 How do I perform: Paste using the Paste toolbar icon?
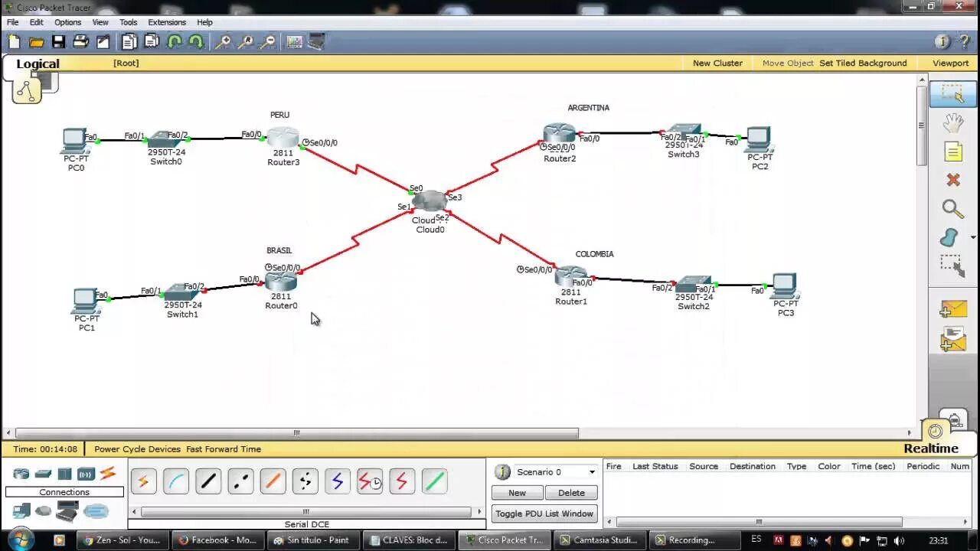click(152, 42)
